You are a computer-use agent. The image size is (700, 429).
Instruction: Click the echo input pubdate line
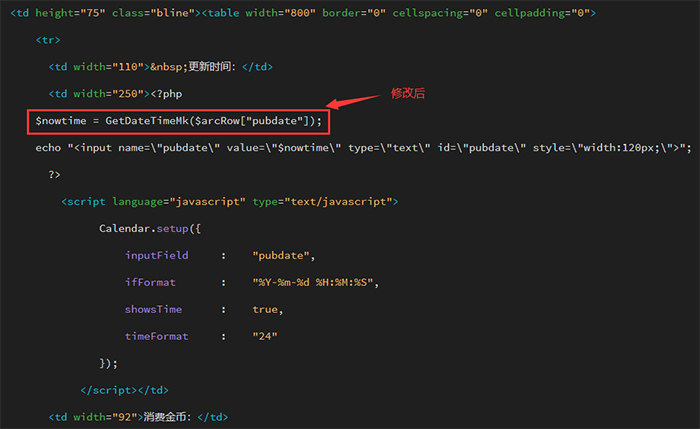(363, 148)
